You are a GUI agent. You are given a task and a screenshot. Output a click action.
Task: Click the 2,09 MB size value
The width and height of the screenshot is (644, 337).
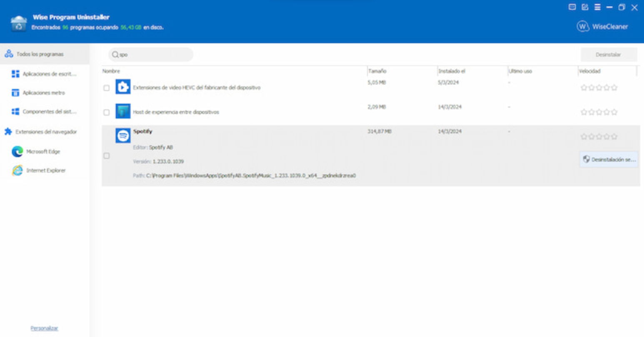click(x=377, y=107)
